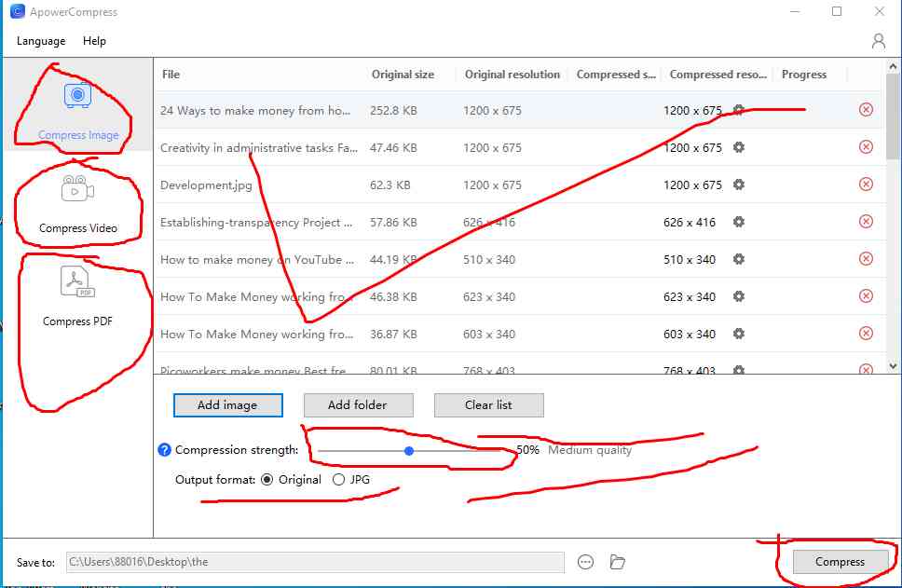
Task: Switch to Compress PDF mode
Action: [x=77, y=296]
